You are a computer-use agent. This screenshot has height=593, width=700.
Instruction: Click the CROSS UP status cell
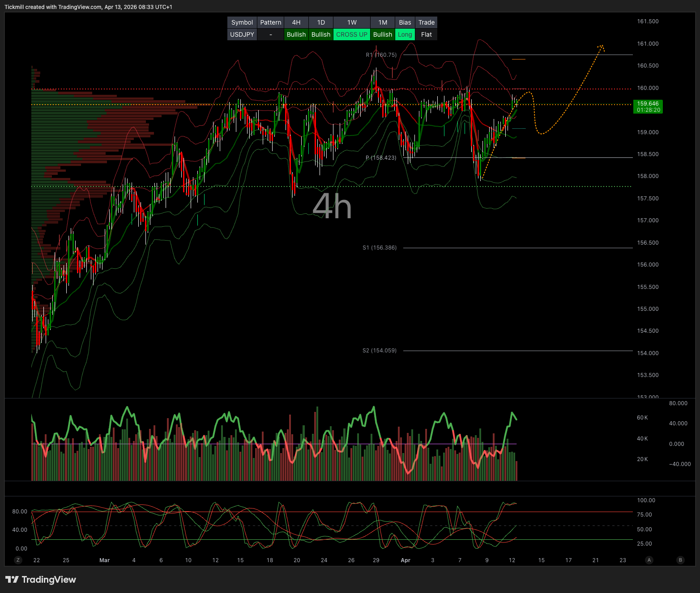[x=352, y=34]
